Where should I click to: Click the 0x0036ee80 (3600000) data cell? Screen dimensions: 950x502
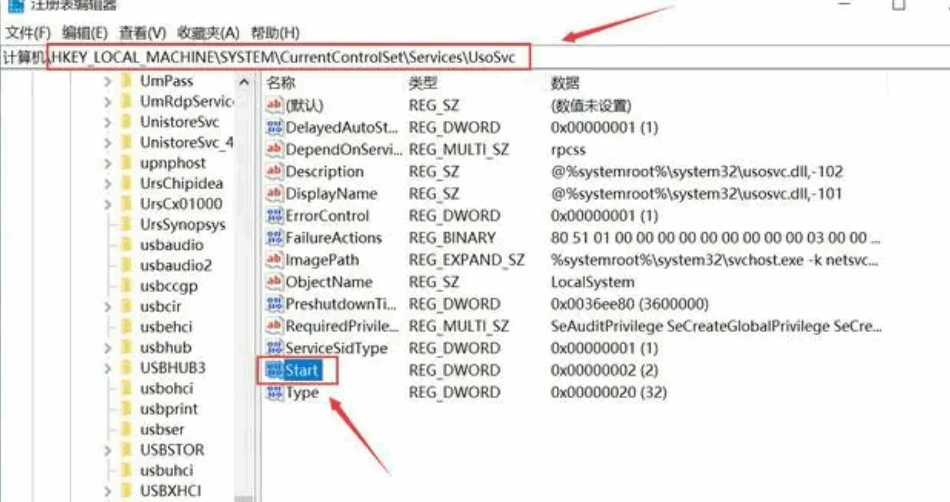(x=629, y=304)
